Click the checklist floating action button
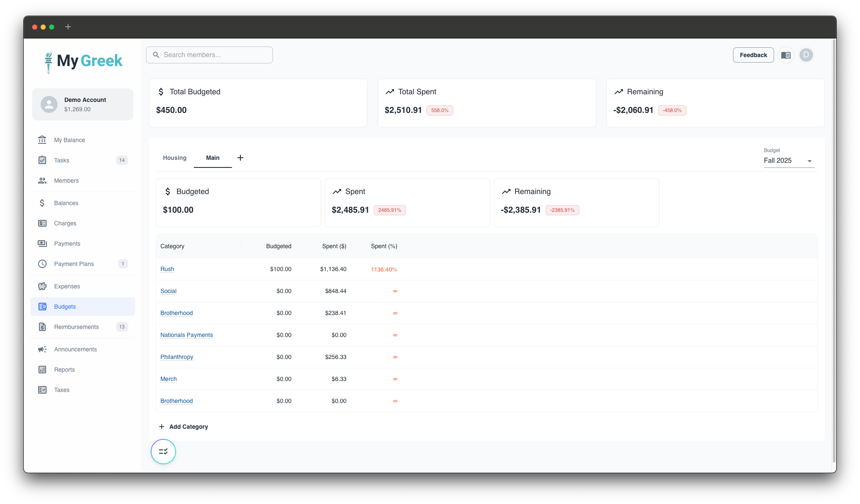 pos(163,452)
